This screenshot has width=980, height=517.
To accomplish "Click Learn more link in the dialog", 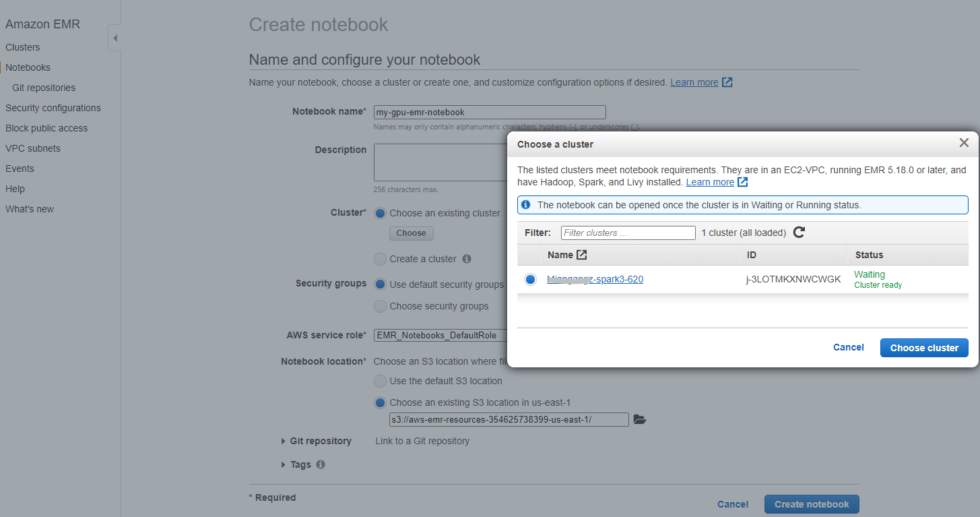I will click(710, 182).
